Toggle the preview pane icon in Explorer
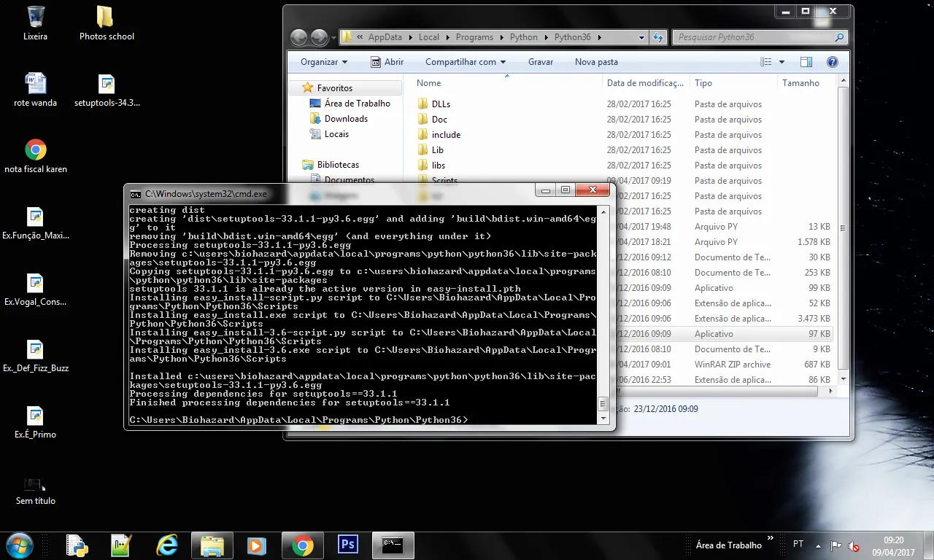Screen dimensions: 934x560 tap(806, 62)
